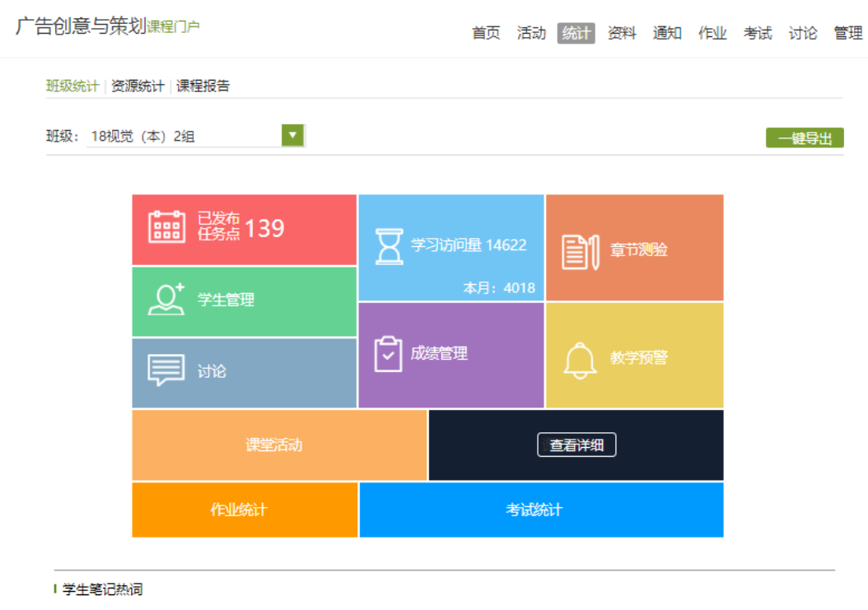
Task: Click the 查看详细 button
Action: tap(576, 445)
